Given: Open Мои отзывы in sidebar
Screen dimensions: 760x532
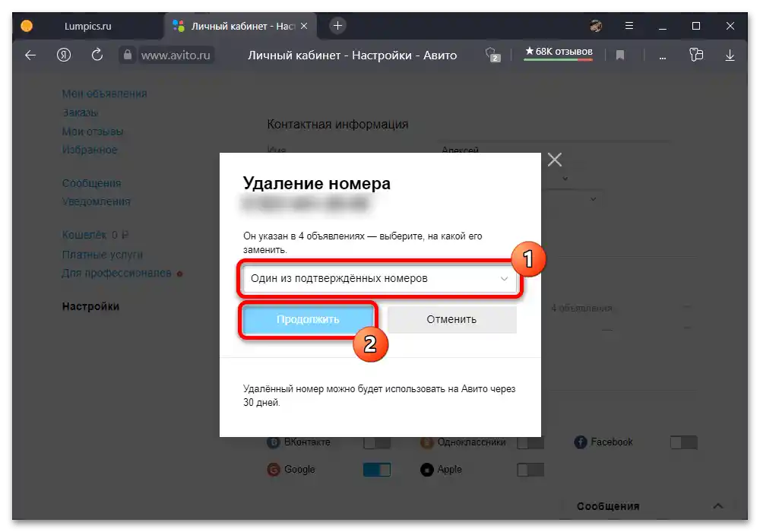Looking at the screenshot, I should coord(93,131).
